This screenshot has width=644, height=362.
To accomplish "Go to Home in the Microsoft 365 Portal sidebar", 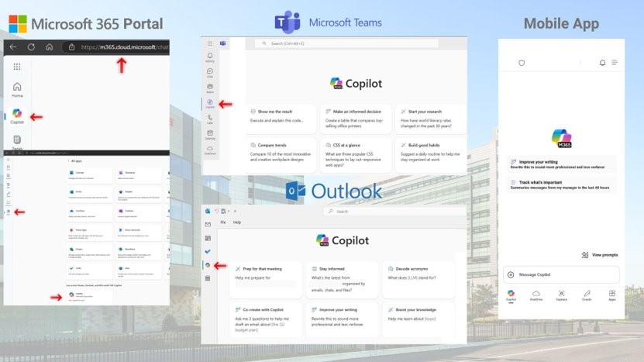I will pos(17,90).
